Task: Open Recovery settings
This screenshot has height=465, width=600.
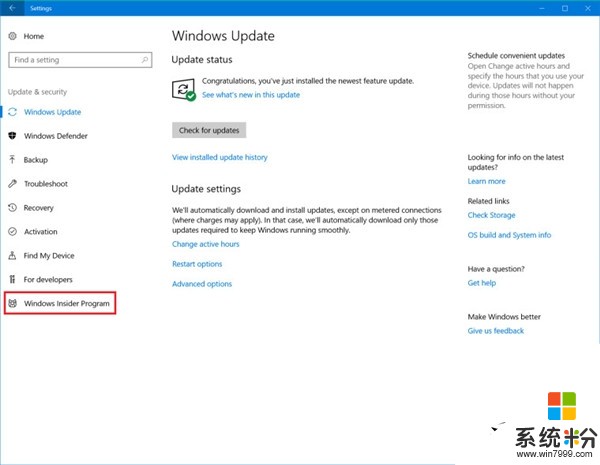Action: tap(39, 208)
